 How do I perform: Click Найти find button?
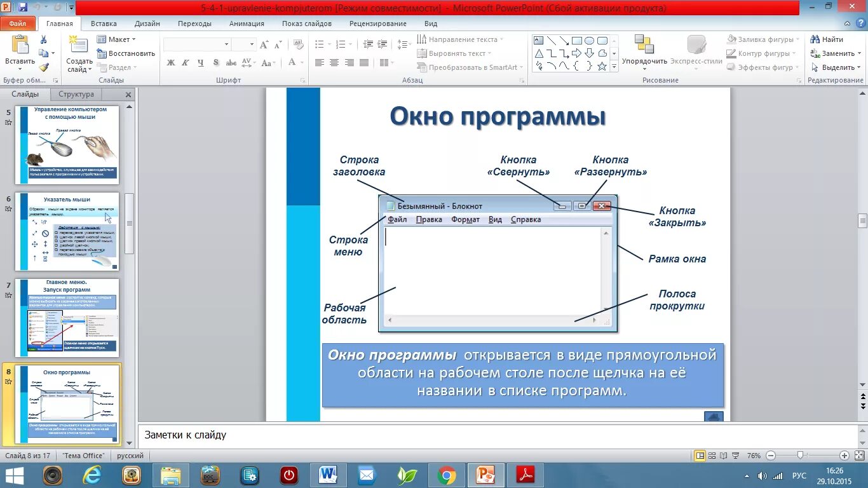pyautogui.click(x=828, y=39)
